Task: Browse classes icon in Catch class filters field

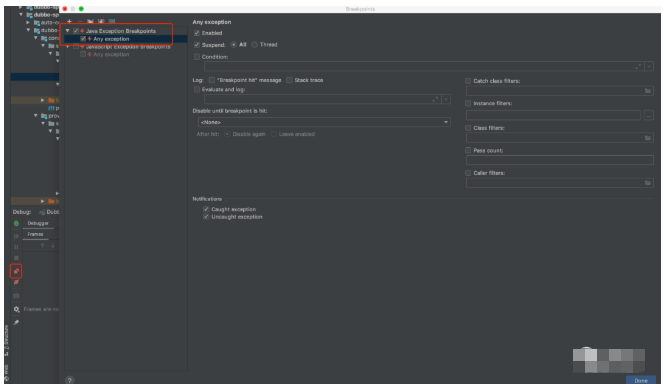Action: 648,91
